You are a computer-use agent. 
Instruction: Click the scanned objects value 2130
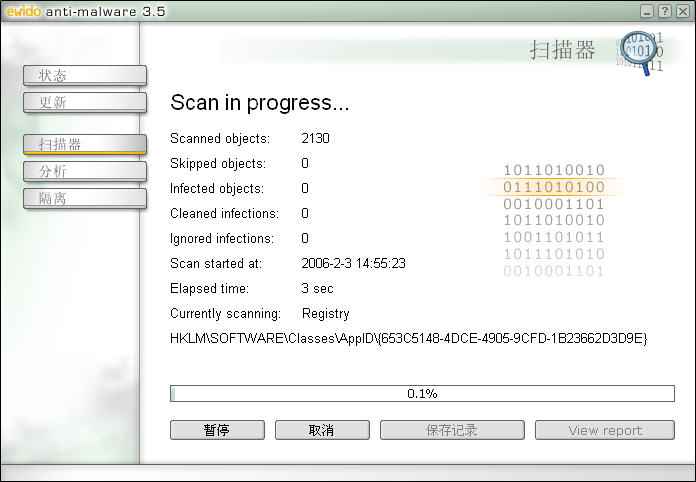pos(315,138)
